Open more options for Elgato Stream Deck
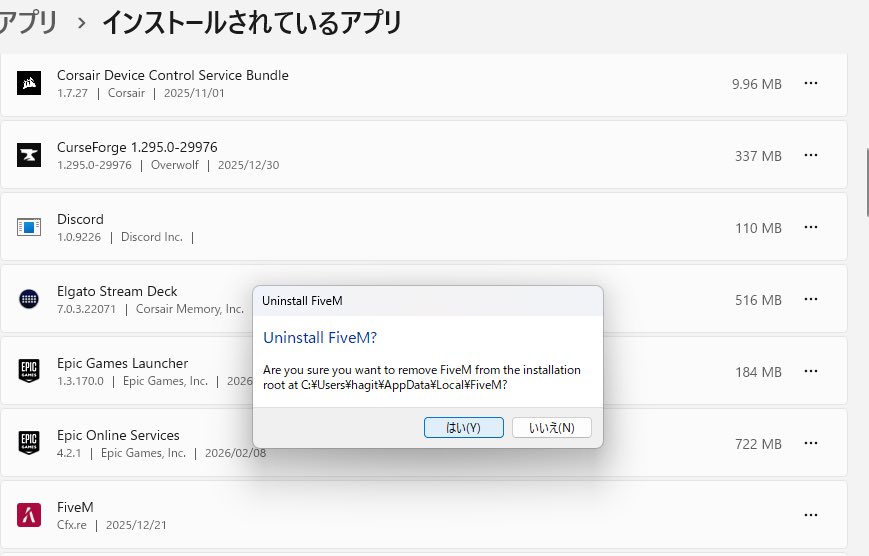The width and height of the screenshot is (869, 556). click(811, 299)
